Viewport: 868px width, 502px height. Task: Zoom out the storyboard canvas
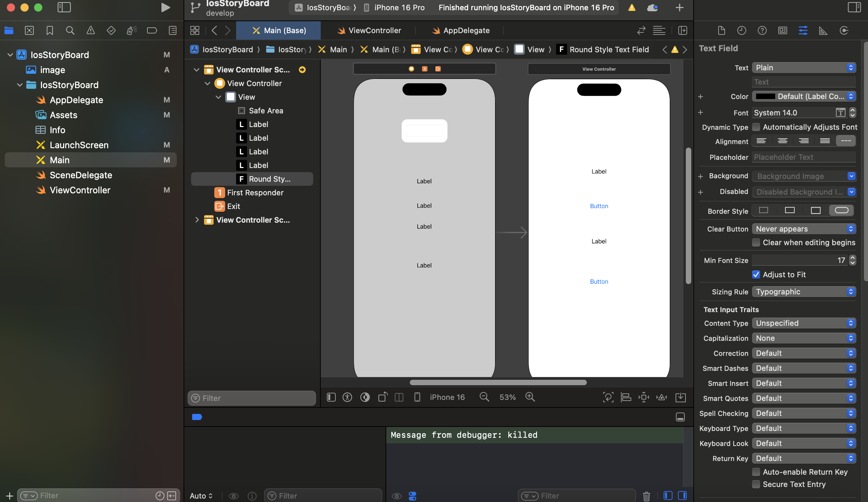pos(484,397)
